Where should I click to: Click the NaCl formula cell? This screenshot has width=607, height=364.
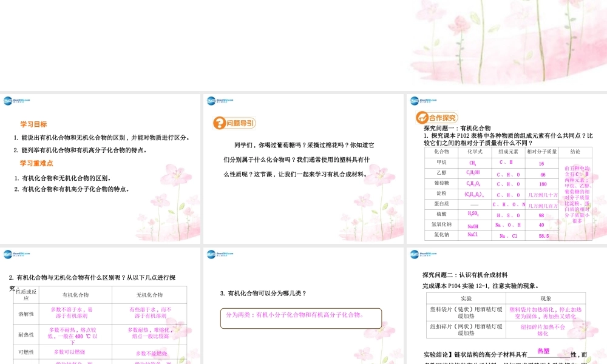coord(472,234)
